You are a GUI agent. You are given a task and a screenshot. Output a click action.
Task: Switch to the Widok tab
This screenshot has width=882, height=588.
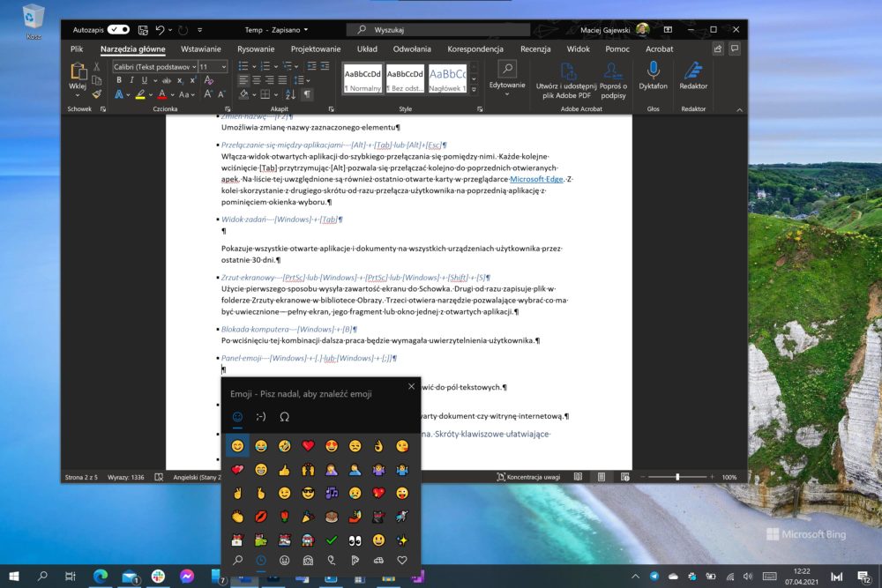[x=578, y=48]
